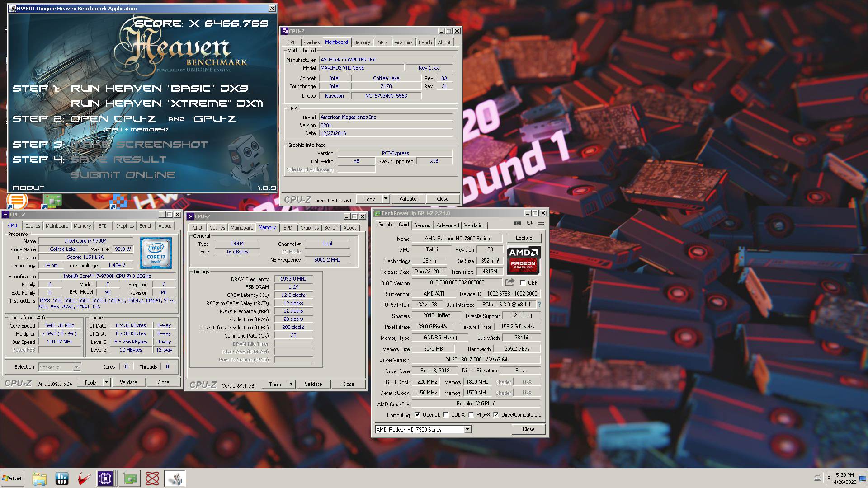Click the DRAM Frequency value 1933.0 MHz
The height and width of the screenshot is (488, 868).
(x=293, y=279)
